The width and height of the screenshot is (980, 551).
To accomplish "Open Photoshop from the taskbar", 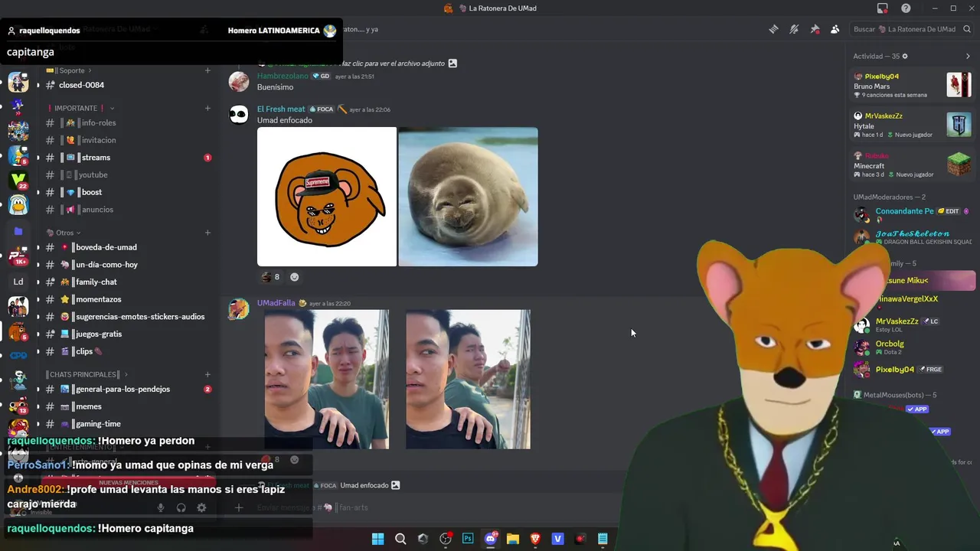I will pos(468,539).
